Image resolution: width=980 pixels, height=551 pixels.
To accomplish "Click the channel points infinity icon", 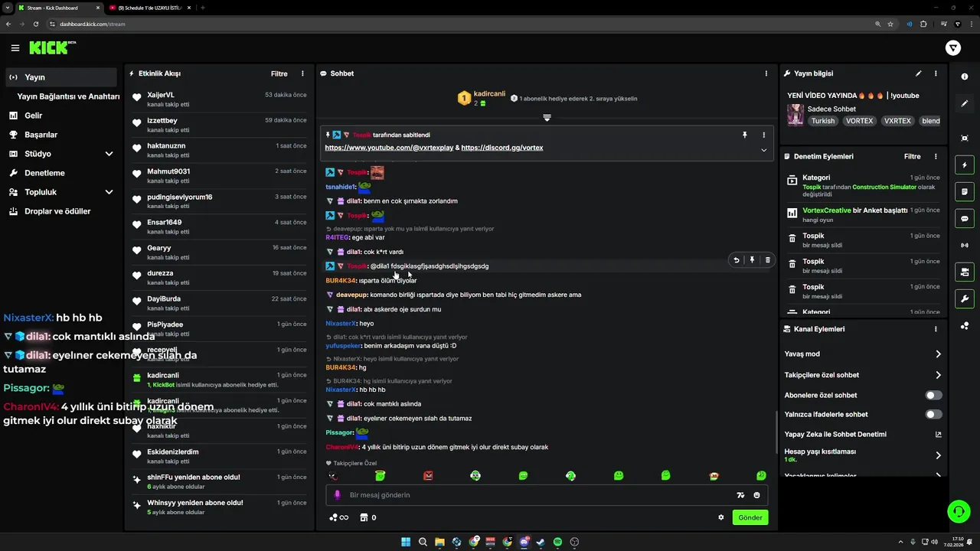I will tap(339, 517).
